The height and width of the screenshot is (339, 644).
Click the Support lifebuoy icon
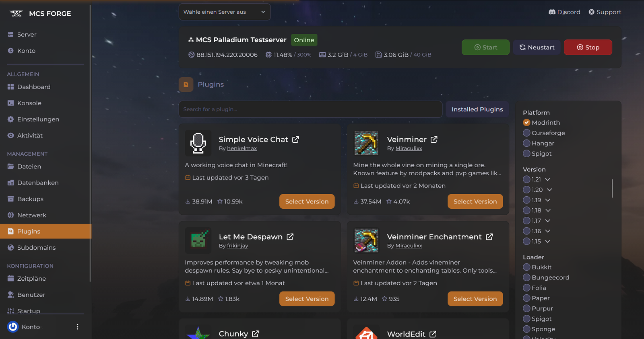coord(591,12)
